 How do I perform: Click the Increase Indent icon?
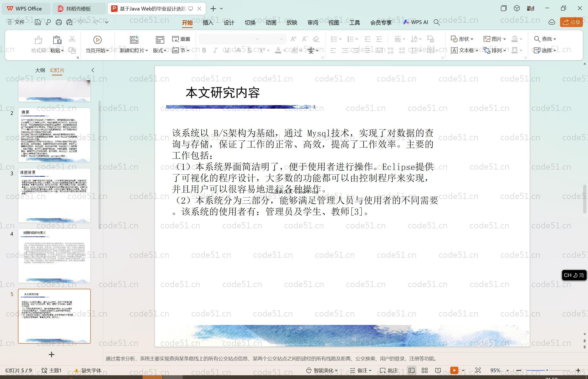click(379, 39)
